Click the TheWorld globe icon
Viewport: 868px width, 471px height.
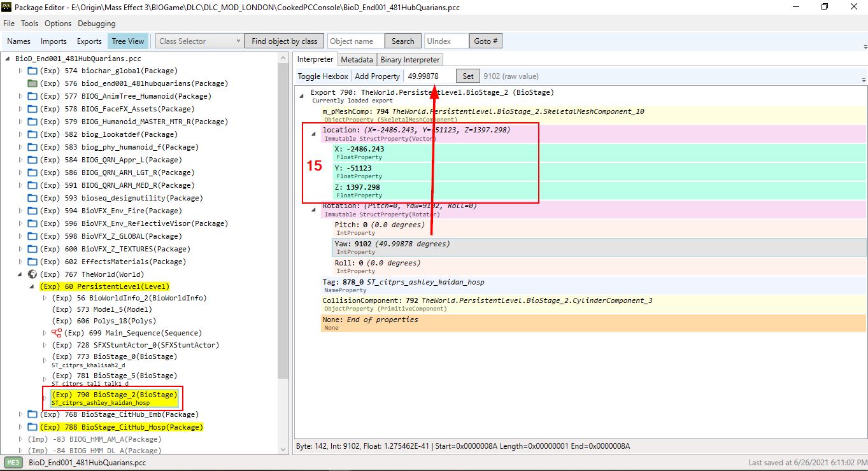[32, 274]
